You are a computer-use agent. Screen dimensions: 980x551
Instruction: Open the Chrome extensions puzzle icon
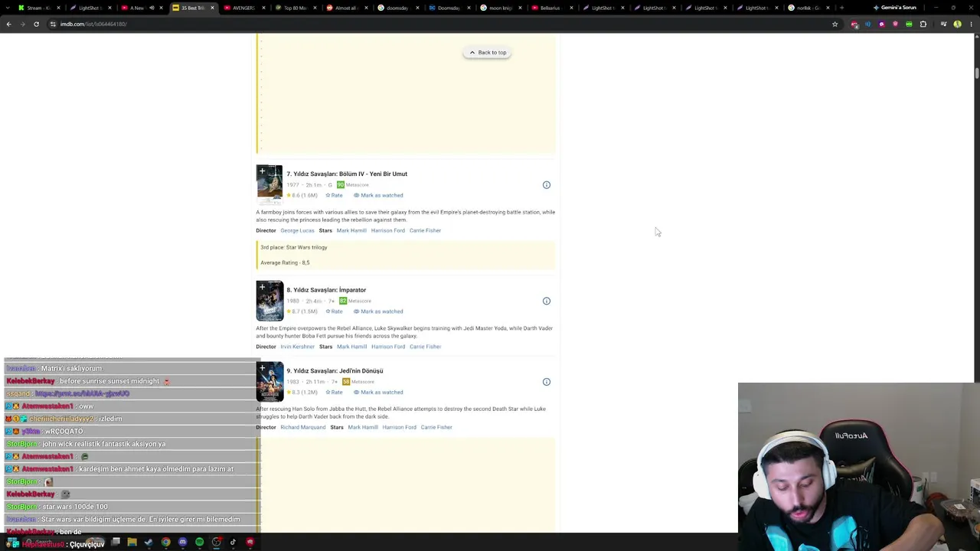(x=923, y=24)
